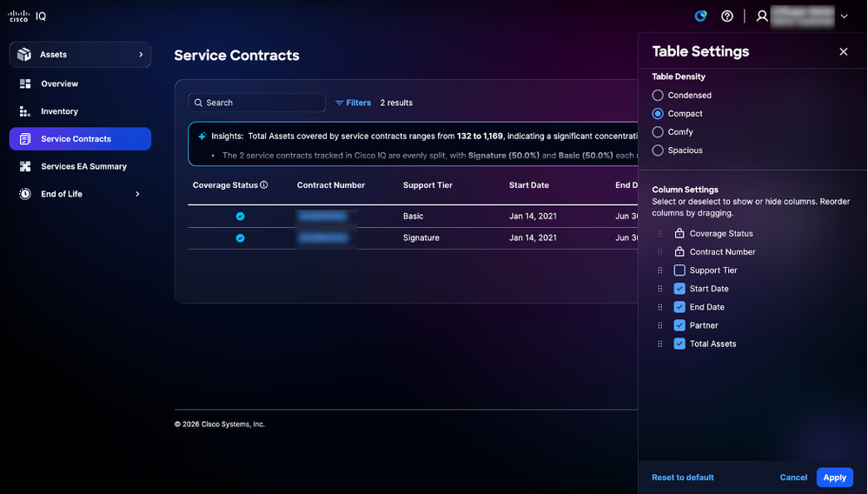The width and height of the screenshot is (868, 494).
Task: Open the user profile icon
Action: (762, 16)
